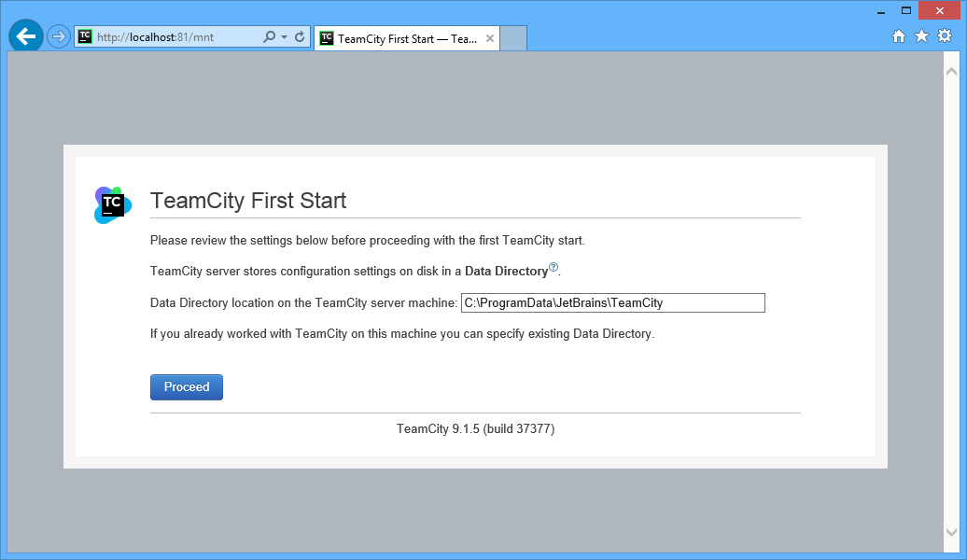Viewport: 967px width, 560px height.
Task: Click the Proceed button
Action: tap(187, 387)
